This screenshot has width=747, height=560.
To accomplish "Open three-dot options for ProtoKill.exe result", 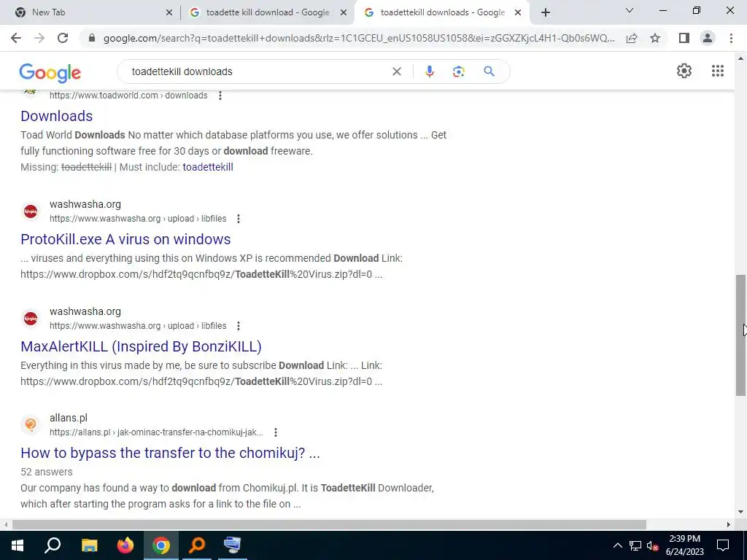I will pyautogui.click(x=239, y=219).
